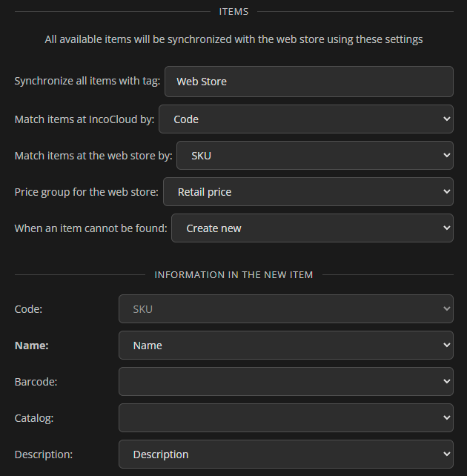The height and width of the screenshot is (476, 467).
Task: Click the 'Synchronize all items with tag:' label
Action: [x=87, y=81]
